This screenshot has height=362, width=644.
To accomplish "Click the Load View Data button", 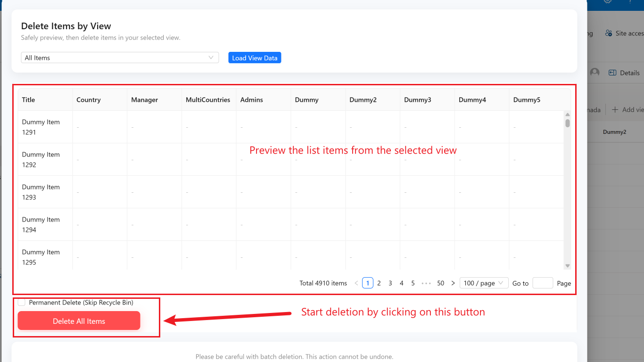I will pos(255,58).
